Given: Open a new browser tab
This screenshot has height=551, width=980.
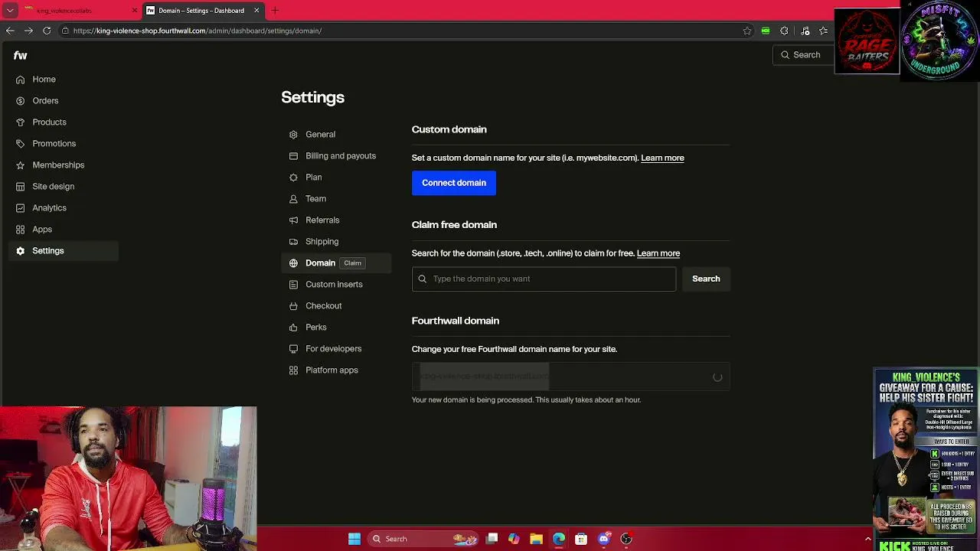Looking at the screenshot, I should (275, 11).
